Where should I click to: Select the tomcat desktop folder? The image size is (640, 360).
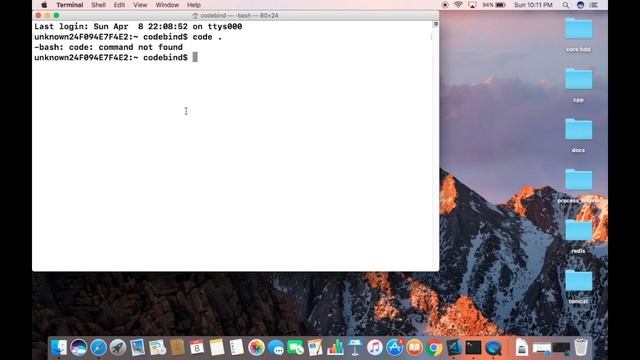click(578, 281)
